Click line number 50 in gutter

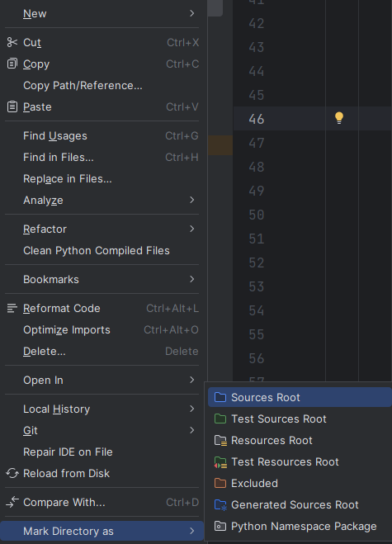pos(257,215)
